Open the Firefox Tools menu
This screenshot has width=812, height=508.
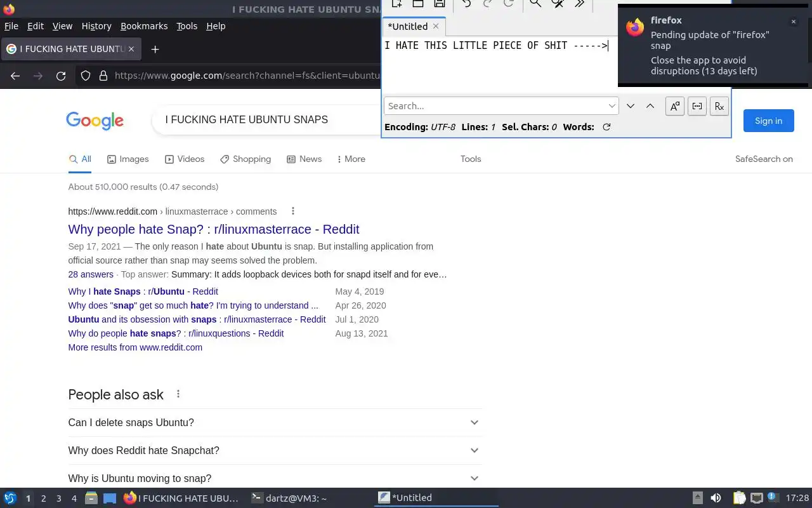click(187, 26)
